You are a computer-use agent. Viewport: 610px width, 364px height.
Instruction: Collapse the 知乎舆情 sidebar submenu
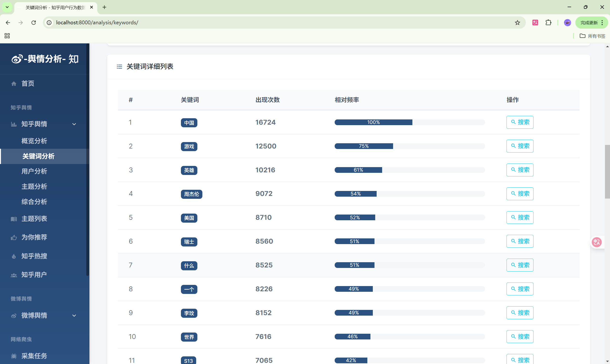[x=74, y=124]
